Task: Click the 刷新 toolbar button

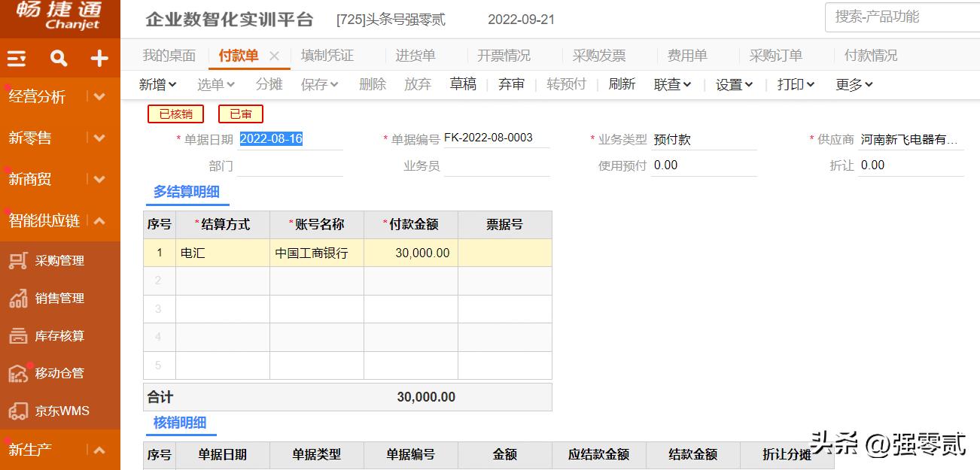Action: [x=622, y=84]
